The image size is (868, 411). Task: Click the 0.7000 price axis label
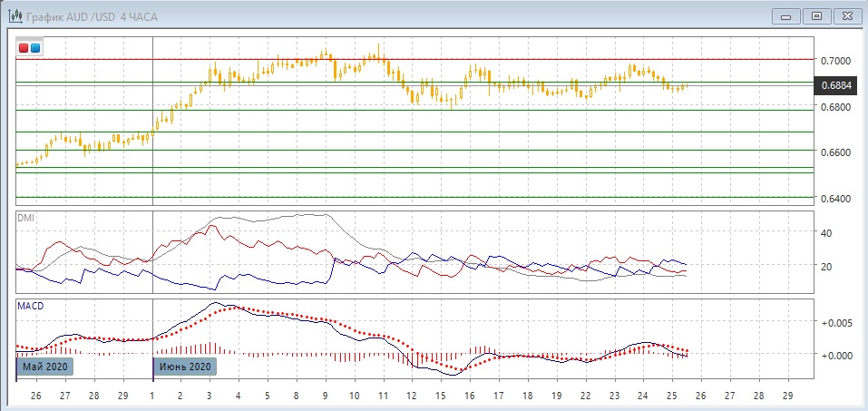tap(835, 61)
